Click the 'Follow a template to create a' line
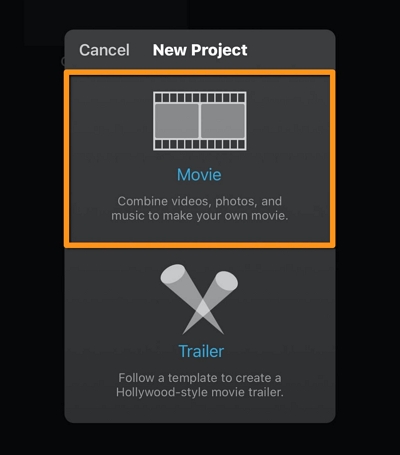 pos(200,378)
